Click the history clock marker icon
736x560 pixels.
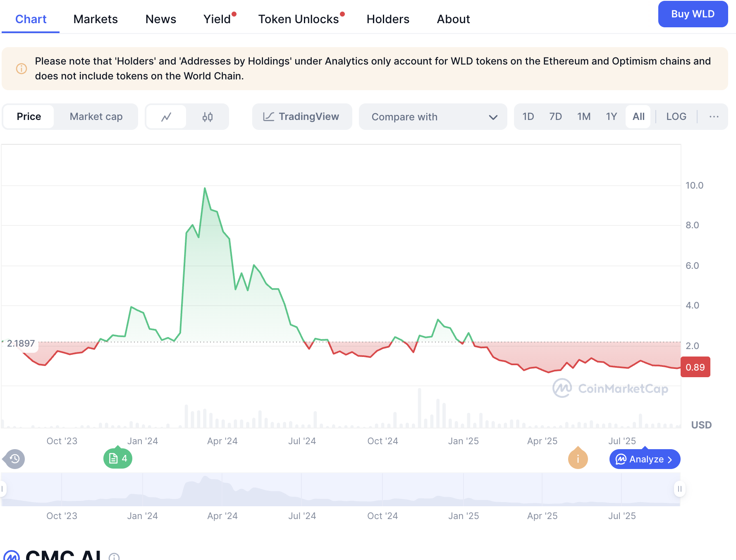[14, 459]
